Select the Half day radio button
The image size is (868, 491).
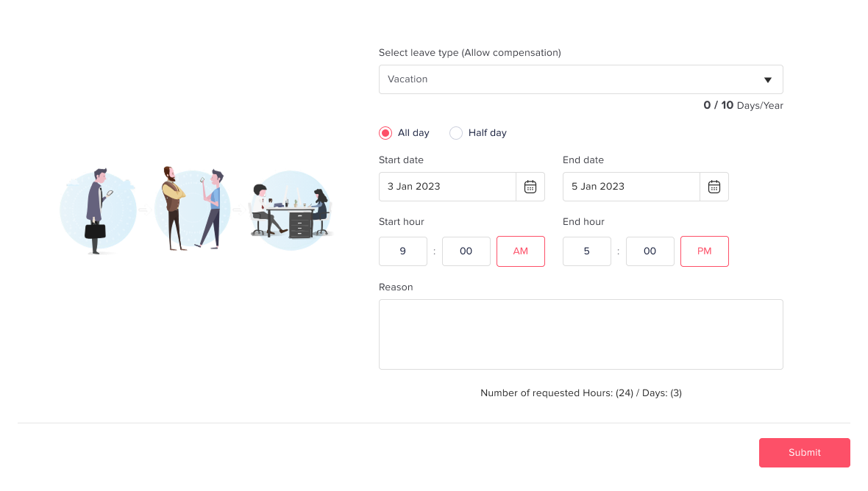[x=456, y=133]
